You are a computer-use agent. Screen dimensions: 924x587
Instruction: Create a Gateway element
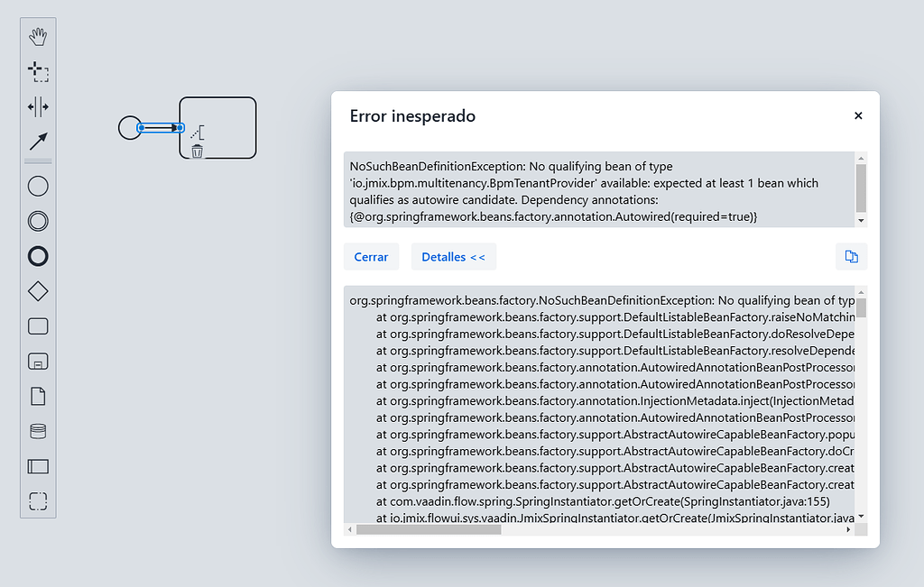[37, 290]
